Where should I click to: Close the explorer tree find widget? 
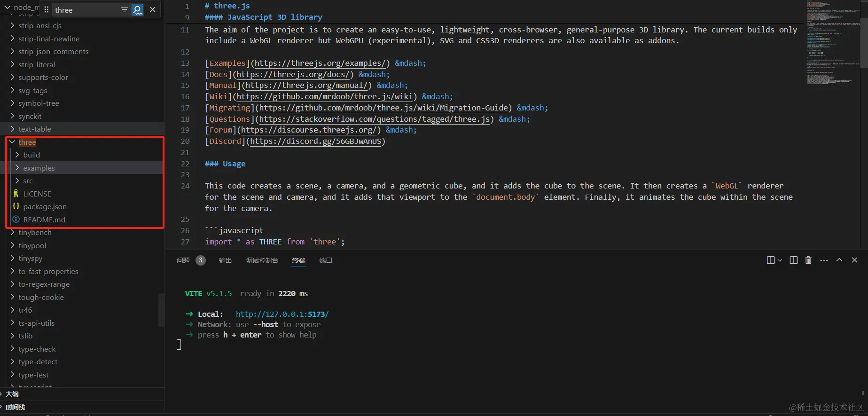153,9
